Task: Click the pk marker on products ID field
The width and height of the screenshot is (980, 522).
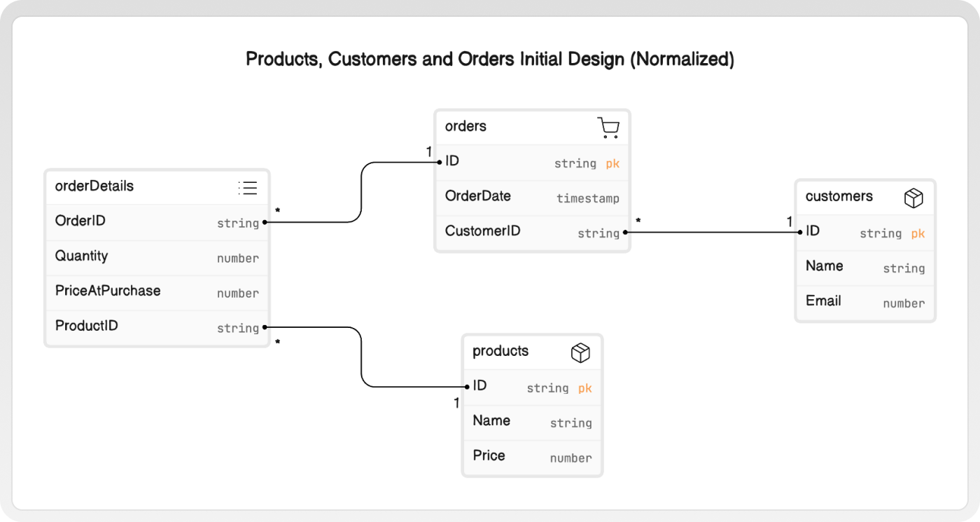Action: coord(585,387)
